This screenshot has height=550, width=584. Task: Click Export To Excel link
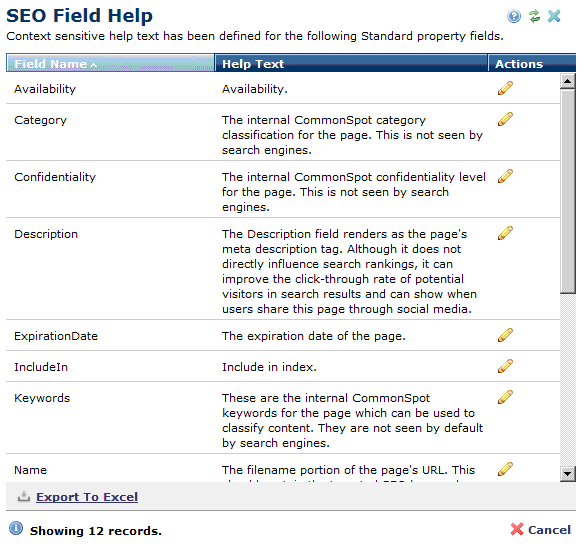click(87, 497)
